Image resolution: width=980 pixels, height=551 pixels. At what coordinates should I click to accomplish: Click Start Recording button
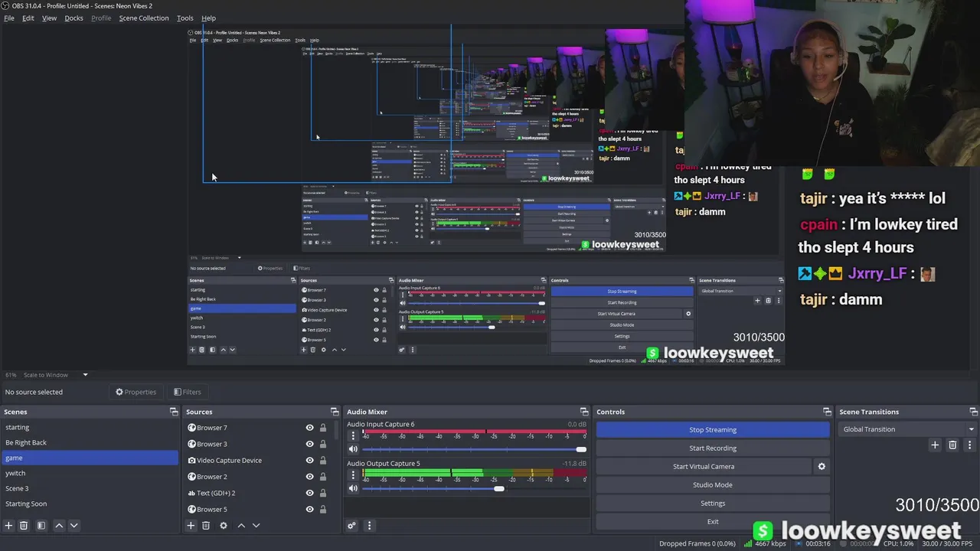713,448
